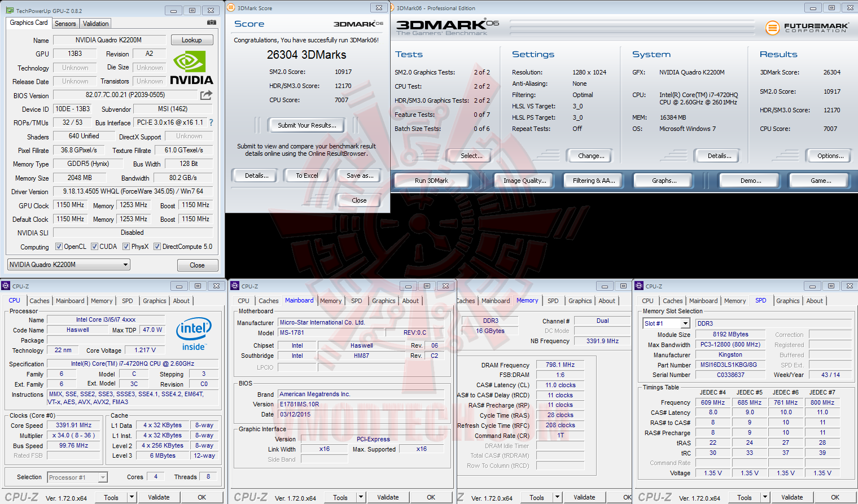Click the Futuremark Corporation logo

[x=807, y=27]
